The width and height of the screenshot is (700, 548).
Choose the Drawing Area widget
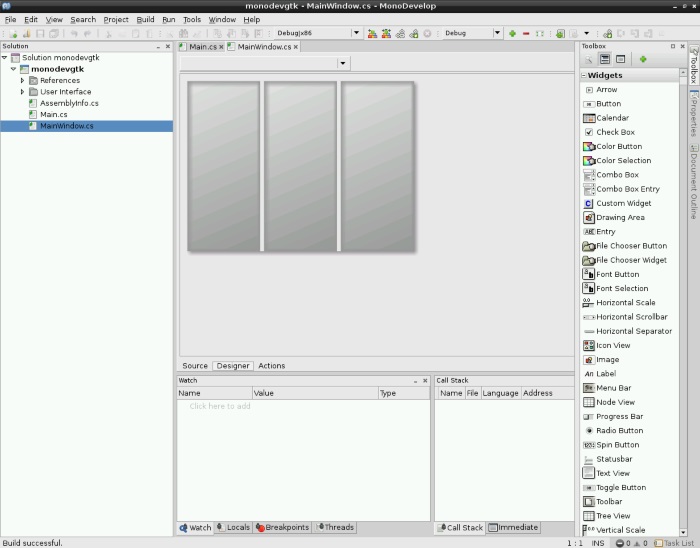coord(620,217)
